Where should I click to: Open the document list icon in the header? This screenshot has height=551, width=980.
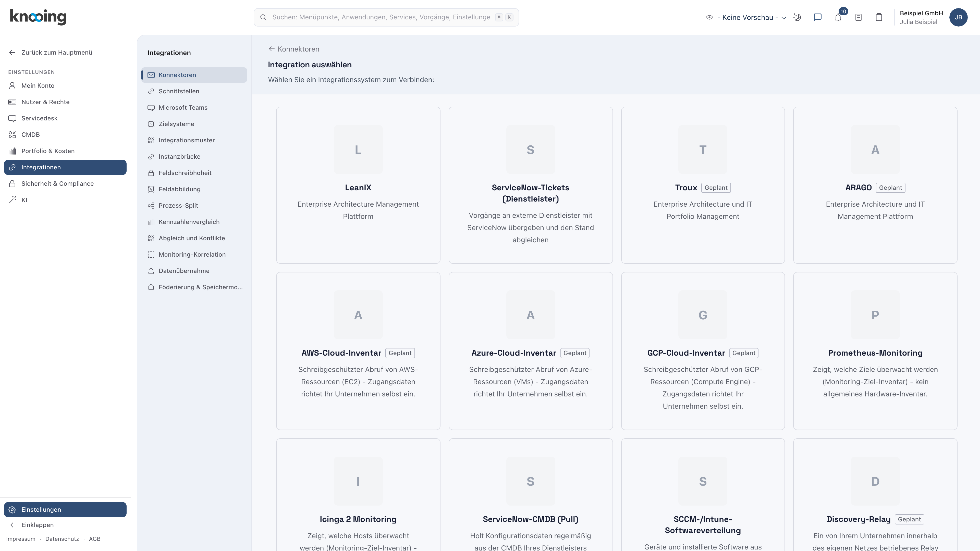point(858,18)
